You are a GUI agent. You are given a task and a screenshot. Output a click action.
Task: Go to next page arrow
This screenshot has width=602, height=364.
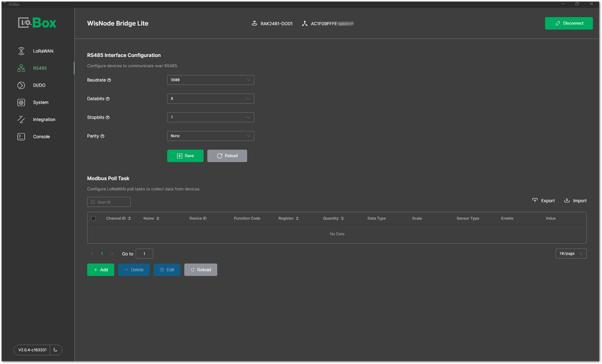[x=112, y=254]
